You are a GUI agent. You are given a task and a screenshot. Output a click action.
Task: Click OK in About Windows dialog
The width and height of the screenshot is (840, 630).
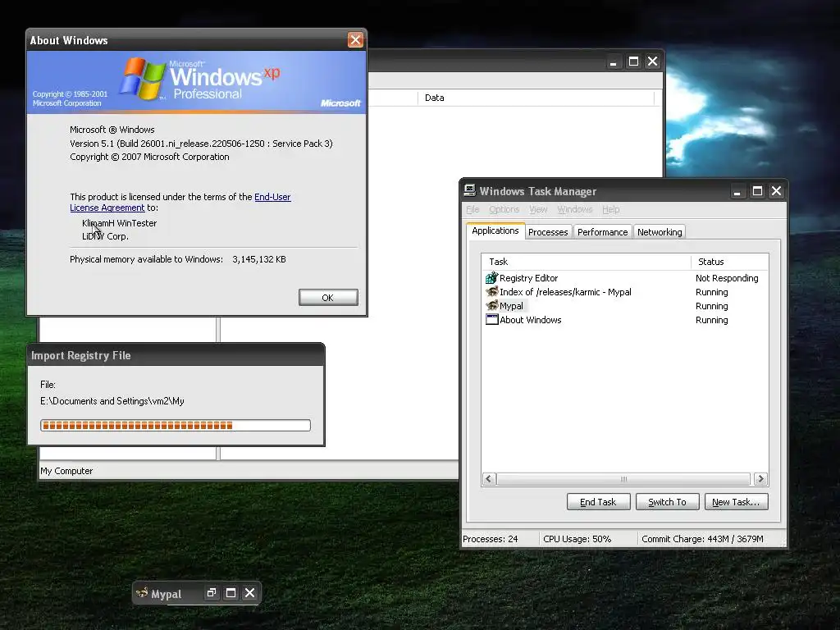(x=328, y=298)
